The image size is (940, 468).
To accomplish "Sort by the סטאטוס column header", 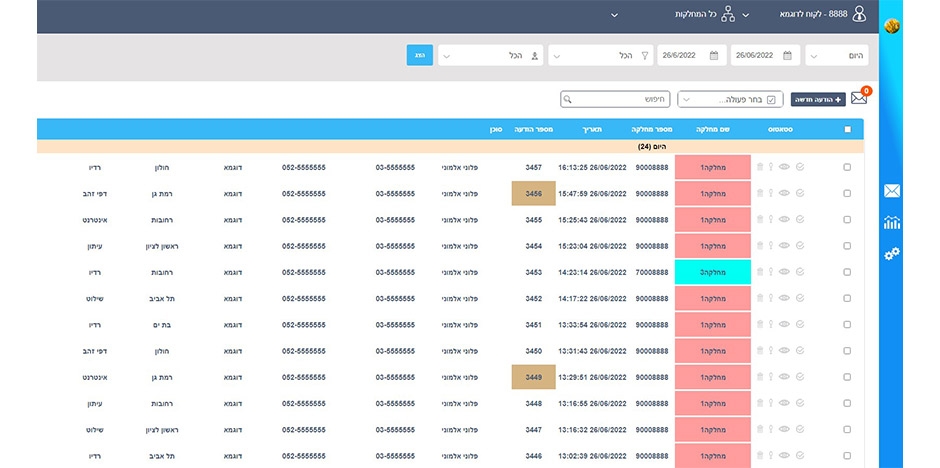I will (x=780, y=129).
